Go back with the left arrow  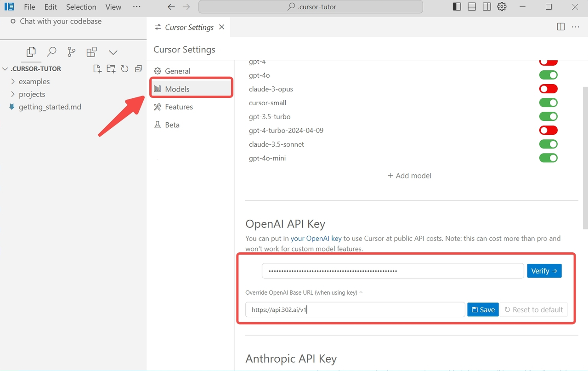coord(171,7)
